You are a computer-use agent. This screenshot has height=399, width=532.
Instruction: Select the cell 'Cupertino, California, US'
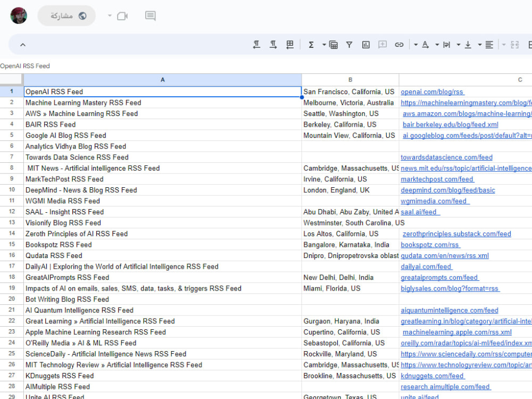pyautogui.click(x=350, y=332)
